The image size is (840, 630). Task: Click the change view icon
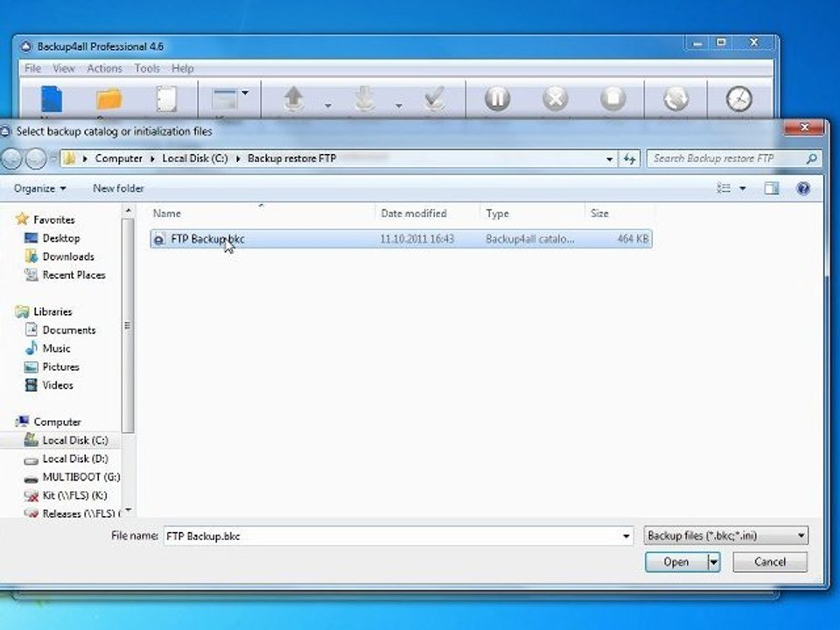pyautogui.click(x=724, y=189)
